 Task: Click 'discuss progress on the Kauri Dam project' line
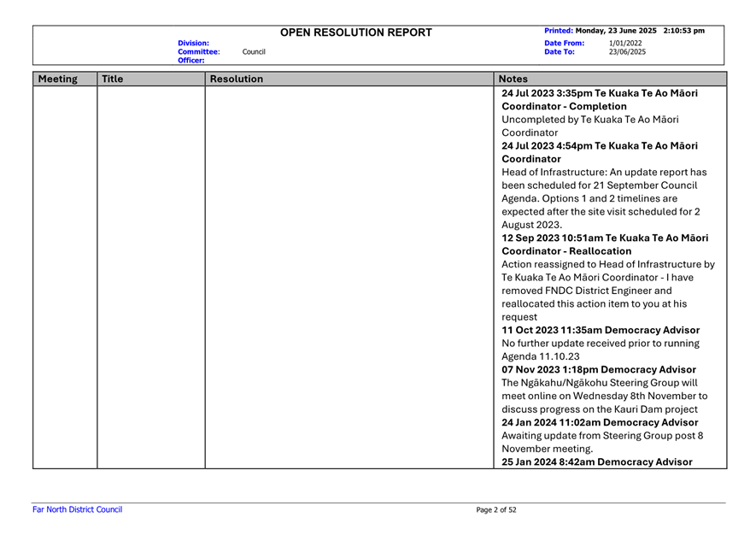coord(600,409)
